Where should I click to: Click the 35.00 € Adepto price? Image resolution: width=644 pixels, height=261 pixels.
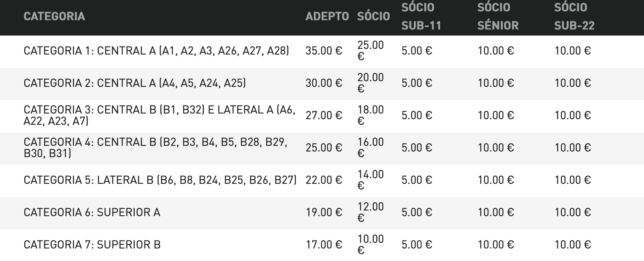tap(324, 51)
